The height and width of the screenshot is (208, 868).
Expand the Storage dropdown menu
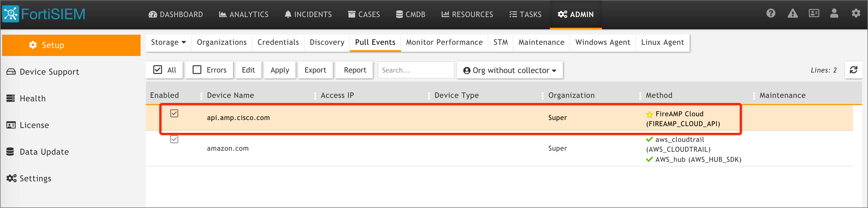coord(169,43)
